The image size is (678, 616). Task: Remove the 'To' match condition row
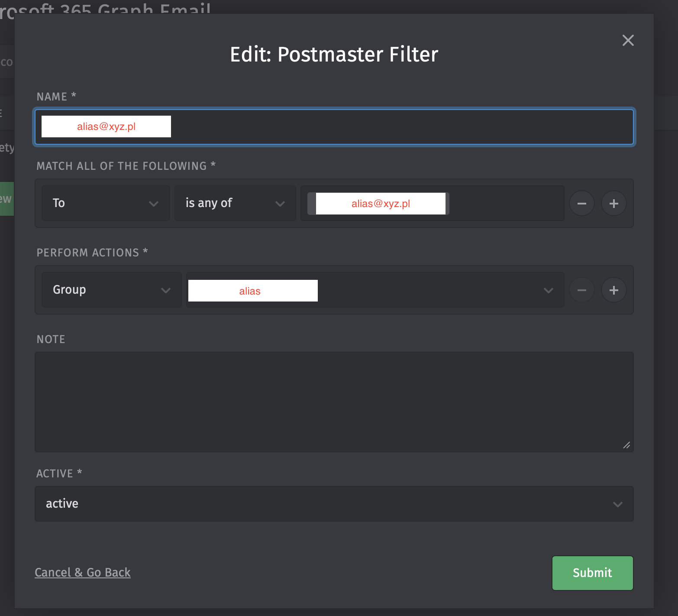581,203
